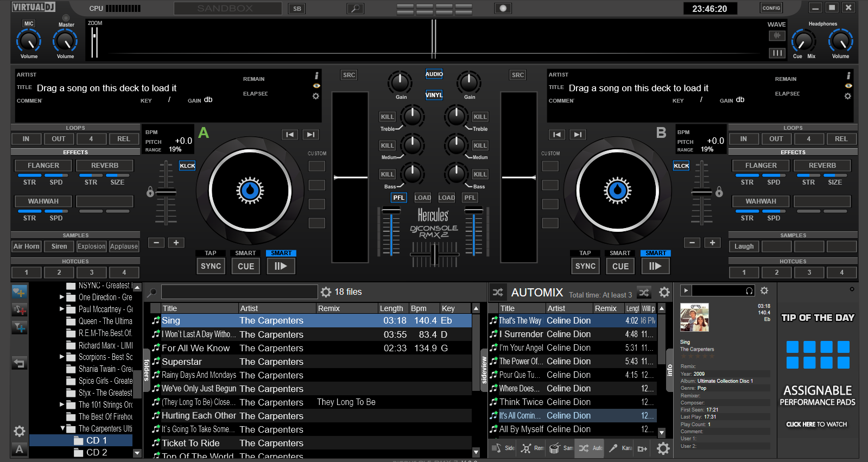Screen dimensions: 868x462
Task: Toggle deck A KLCK key lock
Action: coord(187,166)
